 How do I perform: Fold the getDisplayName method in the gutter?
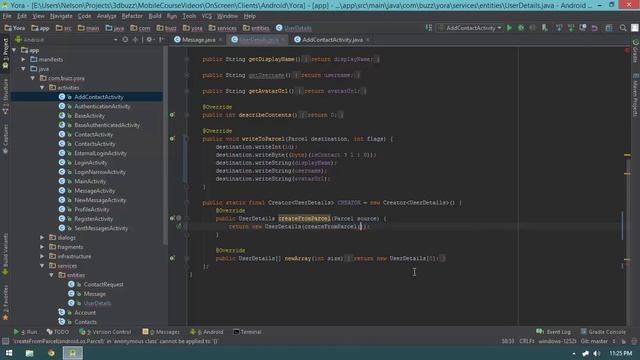(187, 59)
